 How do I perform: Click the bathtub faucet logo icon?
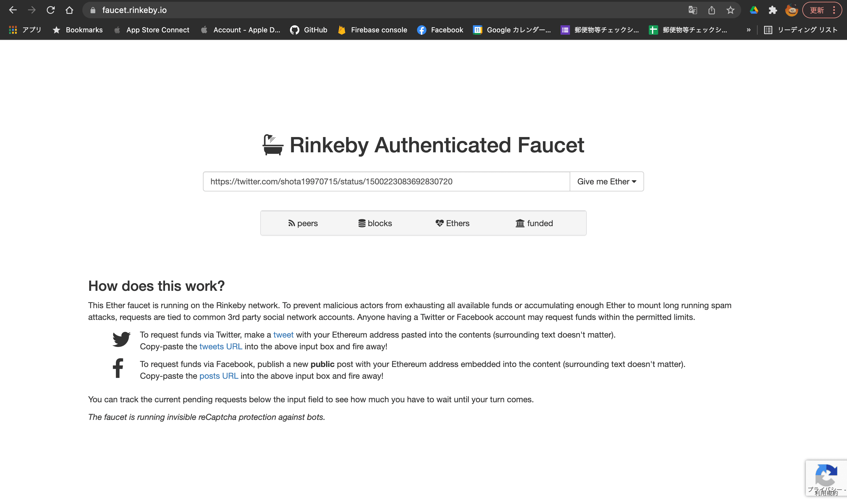[x=273, y=145]
